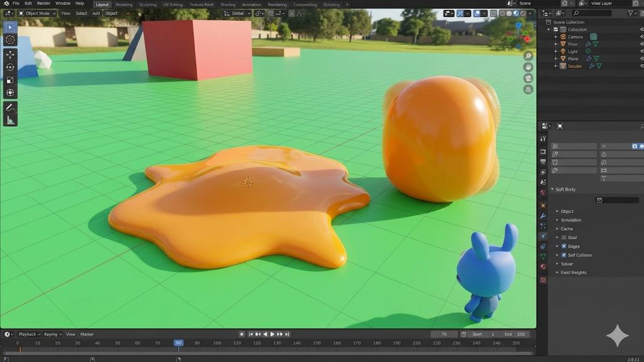Uncheck the Soft Body Edges checkbox
Screen dimensions: 644x362
point(563,246)
